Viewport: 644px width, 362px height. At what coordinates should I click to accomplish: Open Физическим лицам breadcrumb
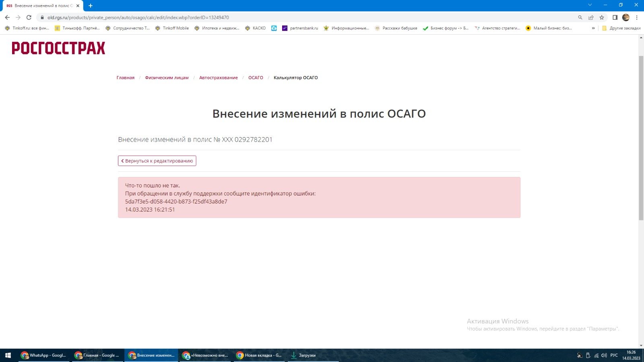pyautogui.click(x=167, y=78)
